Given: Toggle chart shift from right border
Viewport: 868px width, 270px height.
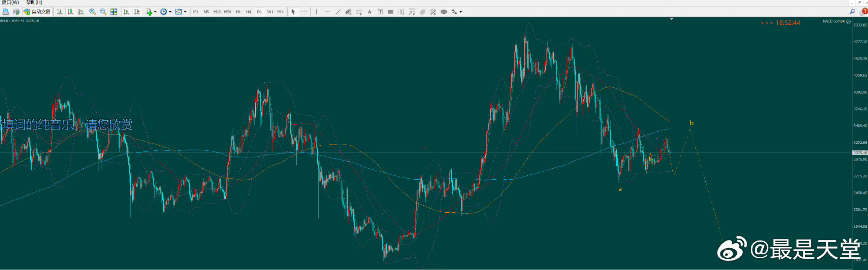Looking at the screenshot, I should click(x=137, y=12).
